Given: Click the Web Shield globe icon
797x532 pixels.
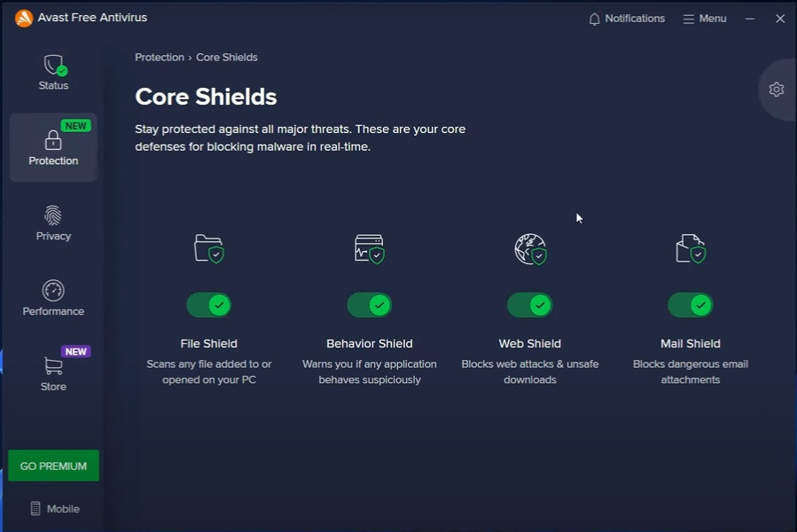Looking at the screenshot, I should (x=530, y=249).
